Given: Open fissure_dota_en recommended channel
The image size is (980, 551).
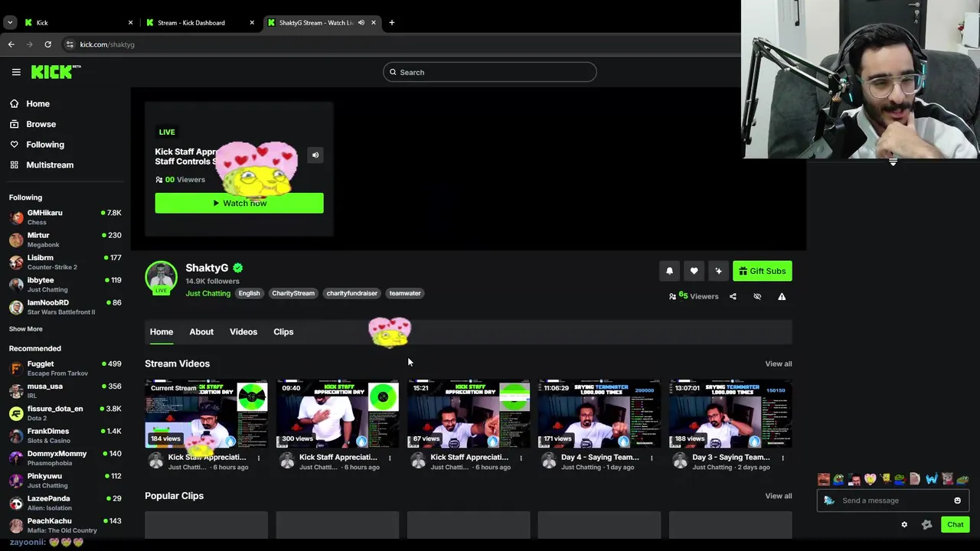Looking at the screenshot, I should [x=65, y=413].
